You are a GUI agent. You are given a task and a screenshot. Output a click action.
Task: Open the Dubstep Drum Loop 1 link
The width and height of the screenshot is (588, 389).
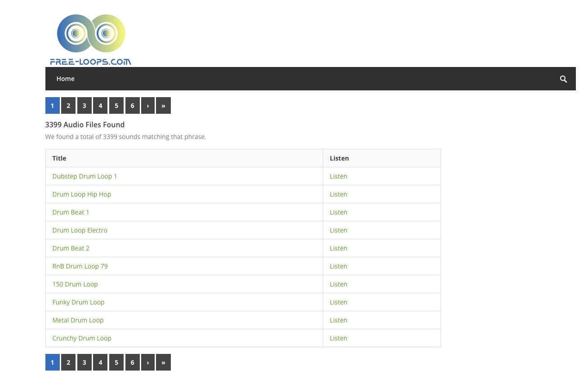(x=85, y=176)
